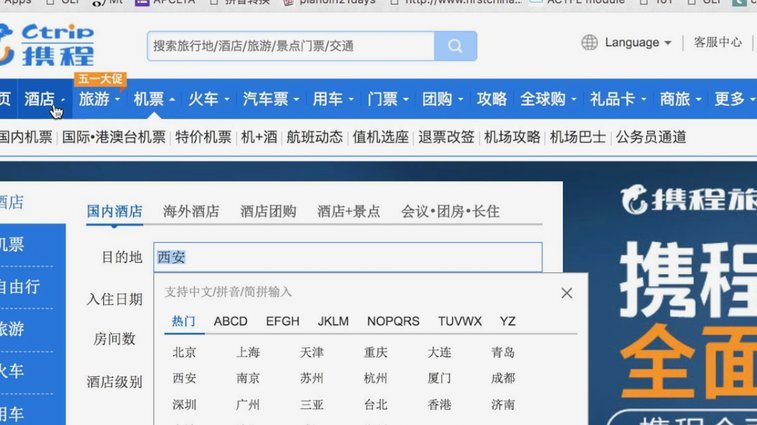The width and height of the screenshot is (757, 425).
Task: Click the 目的地 destination input field
Action: point(348,257)
